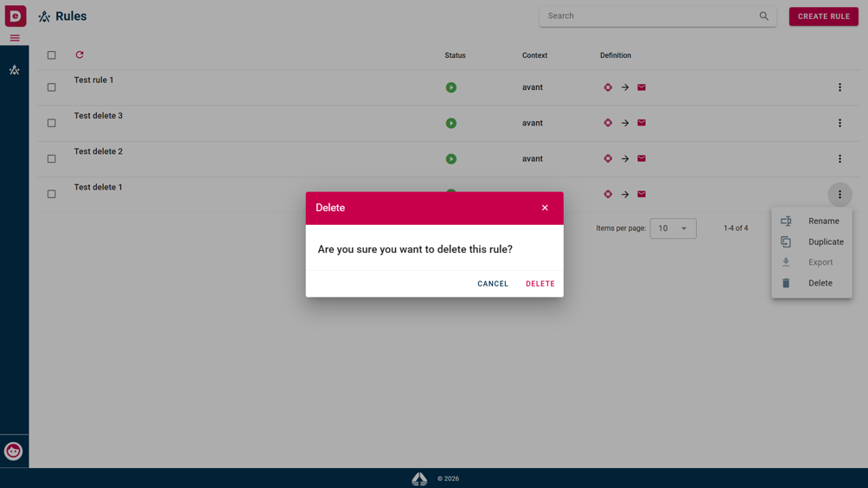Image resolution: width=868 pixels, height=488 pixels.
Task: Click the target trigger icon for Test delete 3
Action: (608, 123)
